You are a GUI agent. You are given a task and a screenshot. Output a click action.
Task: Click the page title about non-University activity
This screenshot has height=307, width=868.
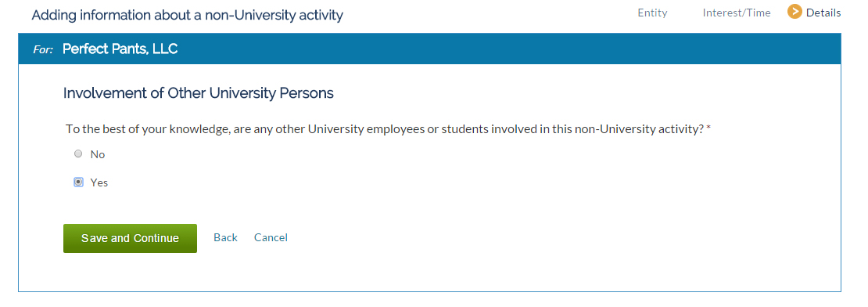pyautogui.click(x=187, y=15)
